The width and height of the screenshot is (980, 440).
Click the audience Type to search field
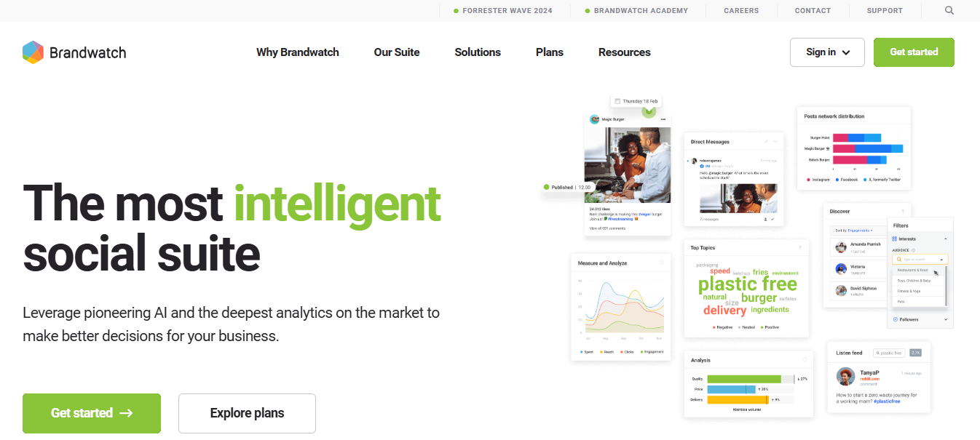(919, 259)
